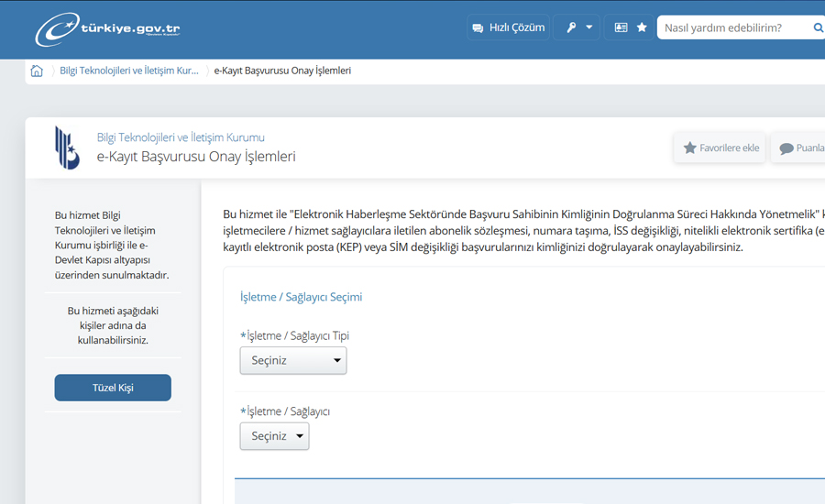Viewport: 825px width, 504px height.
Task: Click the İşletme / Sağlayıcı Seçimi heading
Action: tap(301, 297)
